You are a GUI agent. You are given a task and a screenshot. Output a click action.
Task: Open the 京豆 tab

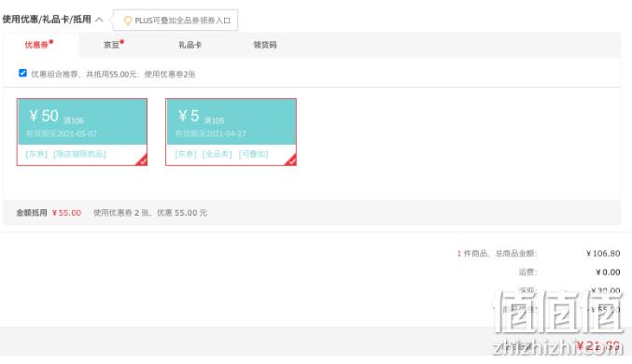[111, 45]
